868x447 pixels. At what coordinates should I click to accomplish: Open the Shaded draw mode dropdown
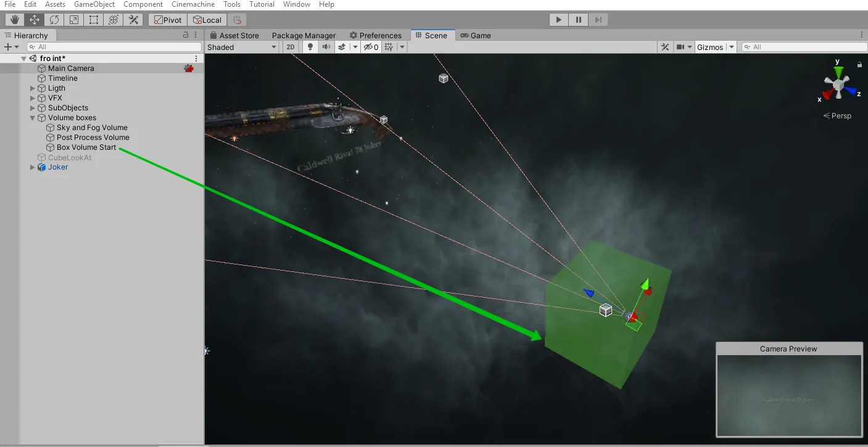[242, 47]
